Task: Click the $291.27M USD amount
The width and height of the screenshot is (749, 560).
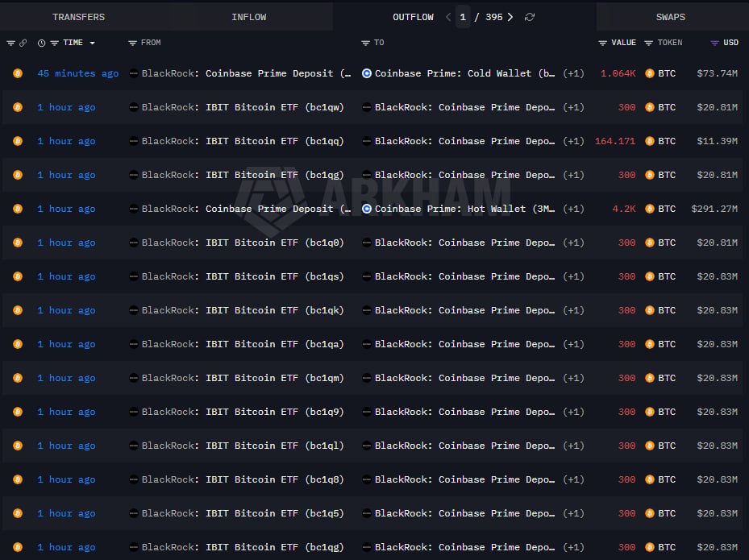Action: pyautogui.click(x=714, y=209)
